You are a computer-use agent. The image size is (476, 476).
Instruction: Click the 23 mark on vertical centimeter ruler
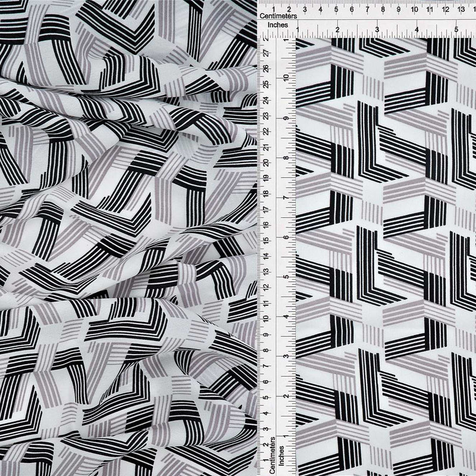pyautogui.click(x=267, y=116)
